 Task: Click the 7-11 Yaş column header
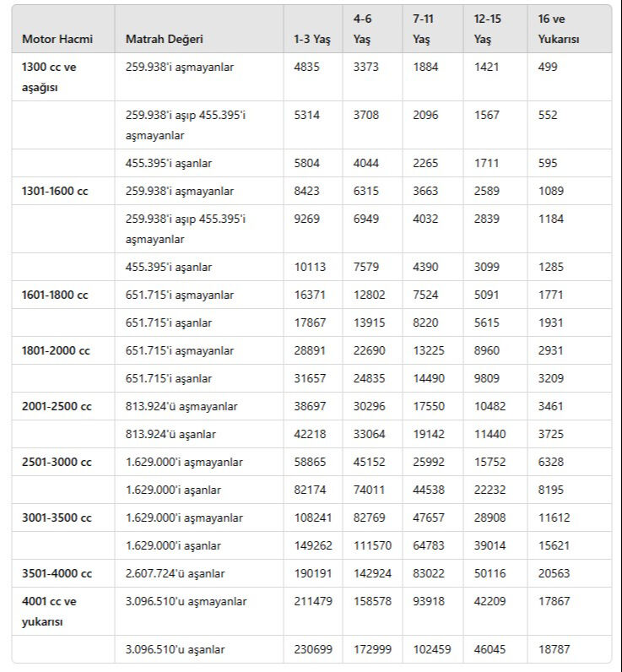coord(425,29)
